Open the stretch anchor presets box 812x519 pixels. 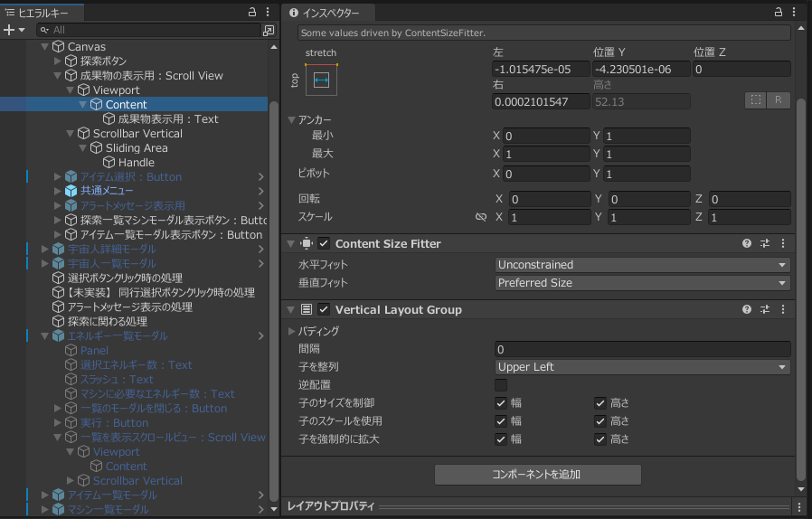pyautogui.click(x=321, y=80)
